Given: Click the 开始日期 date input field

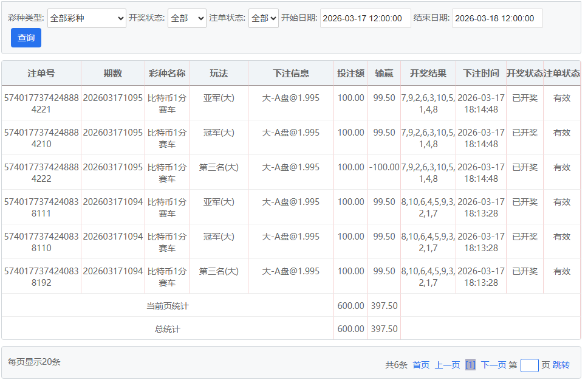Looking at the screenshot, I should click(365, 18).
